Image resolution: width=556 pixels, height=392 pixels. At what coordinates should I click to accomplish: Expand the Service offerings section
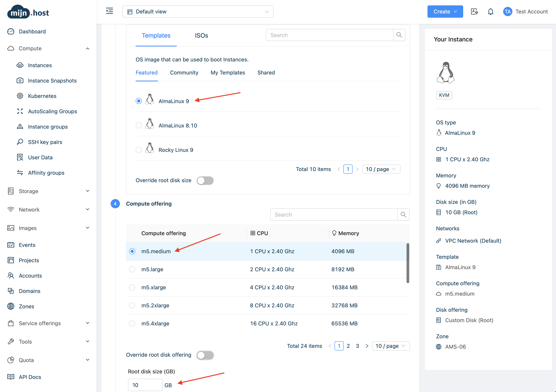point(88,323)
